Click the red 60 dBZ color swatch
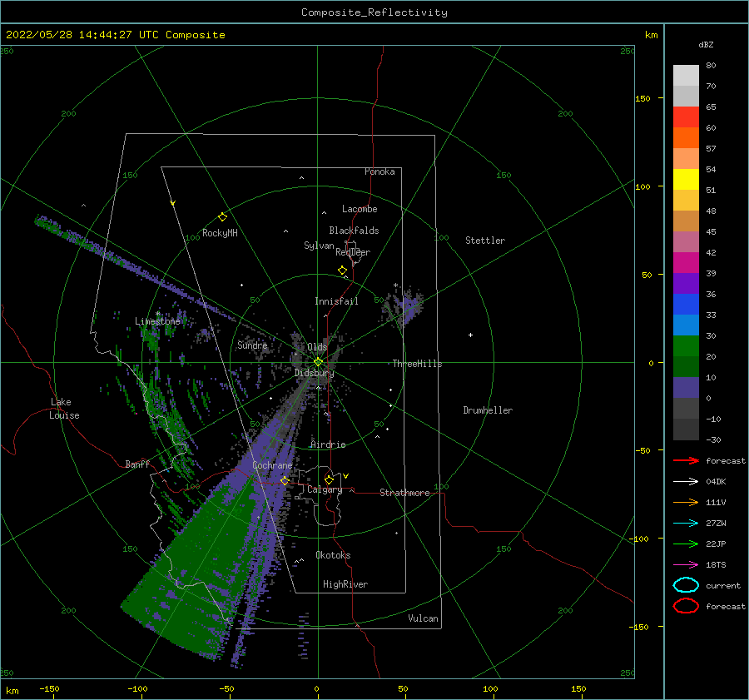This screenshot has width=749, height=700. pos(686,117)
